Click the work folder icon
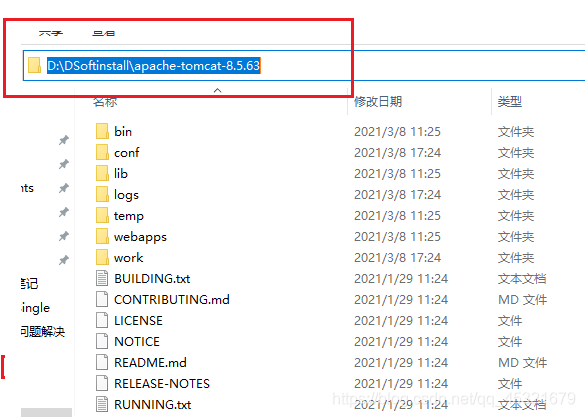 [x=102, y=257]
